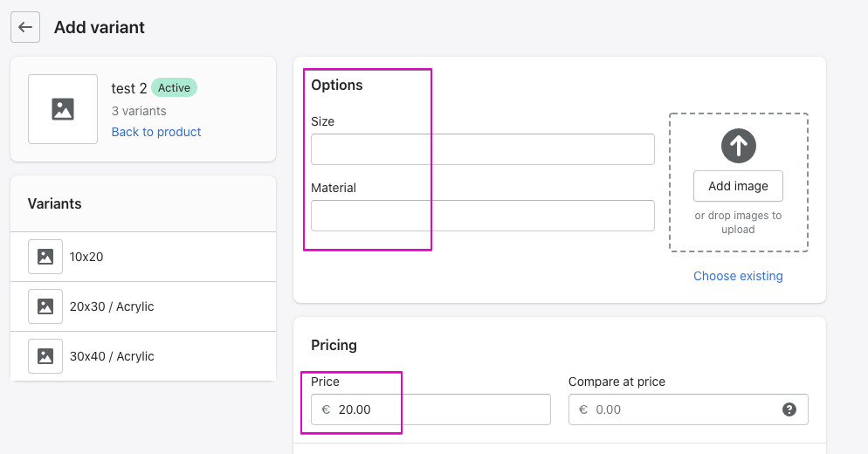Click the test 2 product title

pyautogui.click(x=129, y=88)
